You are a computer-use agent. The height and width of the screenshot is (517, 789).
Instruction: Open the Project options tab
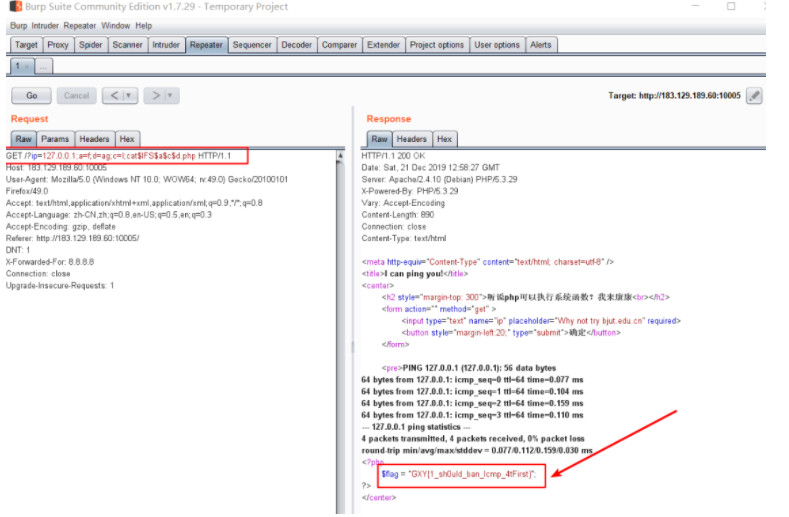tap(437, 45)
